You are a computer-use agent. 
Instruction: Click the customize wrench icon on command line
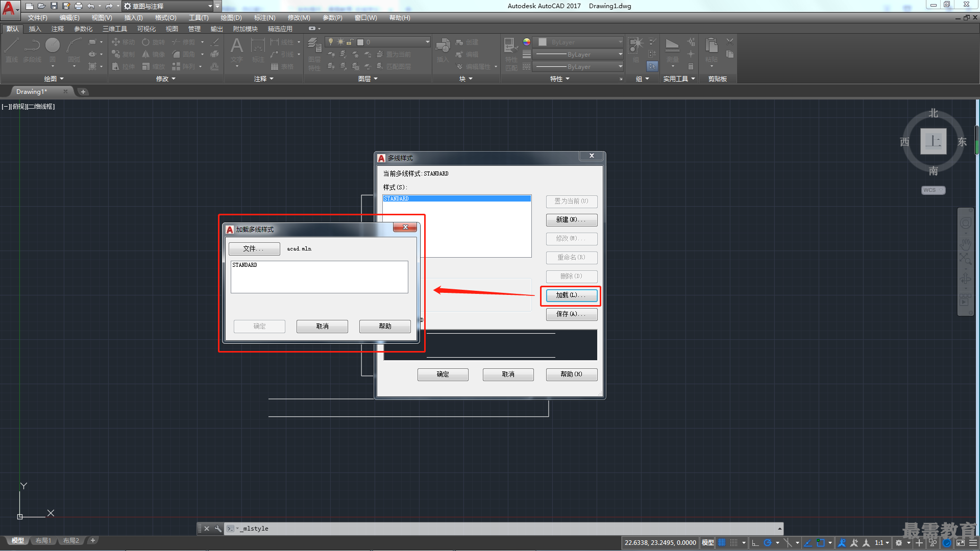218,529
